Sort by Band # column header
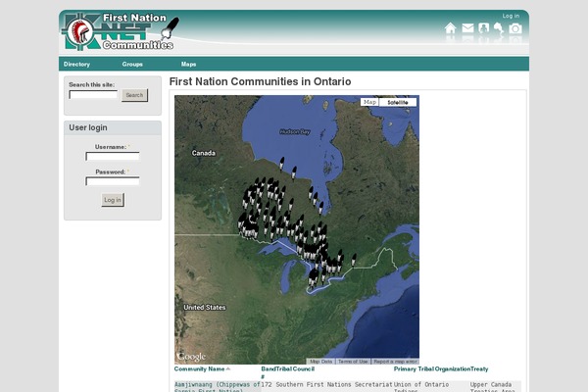The height and width of the screenshot is (392, 588). pos(269,372)
